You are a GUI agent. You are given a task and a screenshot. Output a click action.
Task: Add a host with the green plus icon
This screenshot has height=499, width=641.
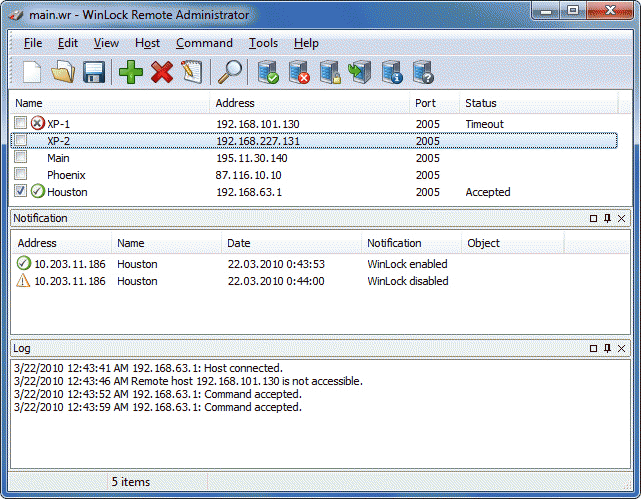click(x=131, y=72)
